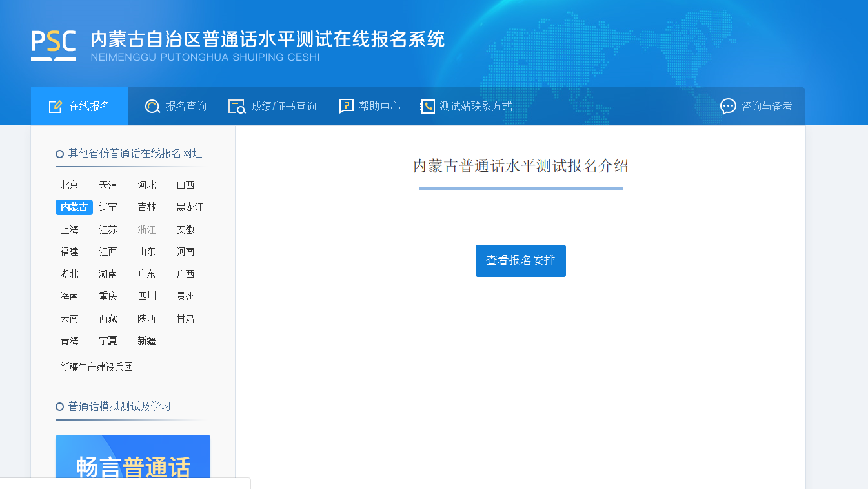Click the 成绩/证书查询 search icon
This screenshot has height=489, width=868.
pyautogui.click(x=237, y=107)
